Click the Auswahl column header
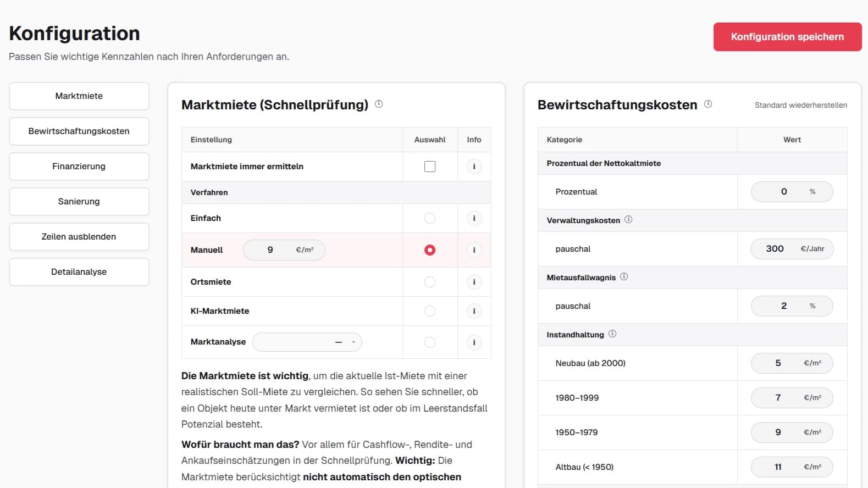868x488 pixels. coord(430,140)
